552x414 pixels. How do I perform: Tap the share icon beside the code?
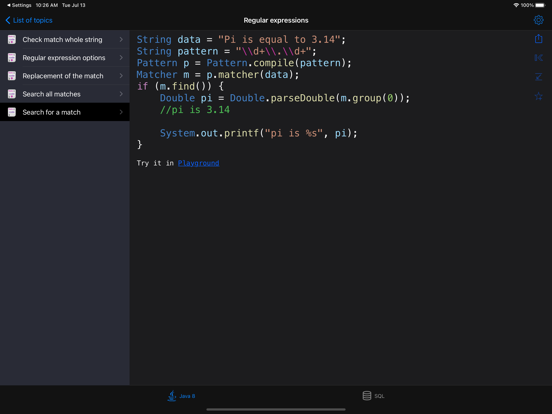[538, 39]
